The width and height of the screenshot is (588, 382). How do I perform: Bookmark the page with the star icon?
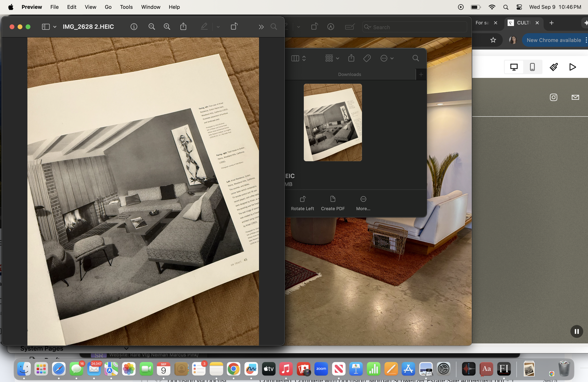[x=493, y=40]
